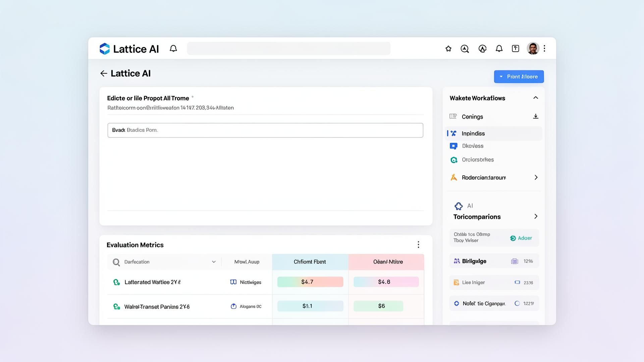The width and height of the screenshot is (644, 362).
Task: Open the Nofel' tie Ciganpgr card
Action: pos(494,303)
